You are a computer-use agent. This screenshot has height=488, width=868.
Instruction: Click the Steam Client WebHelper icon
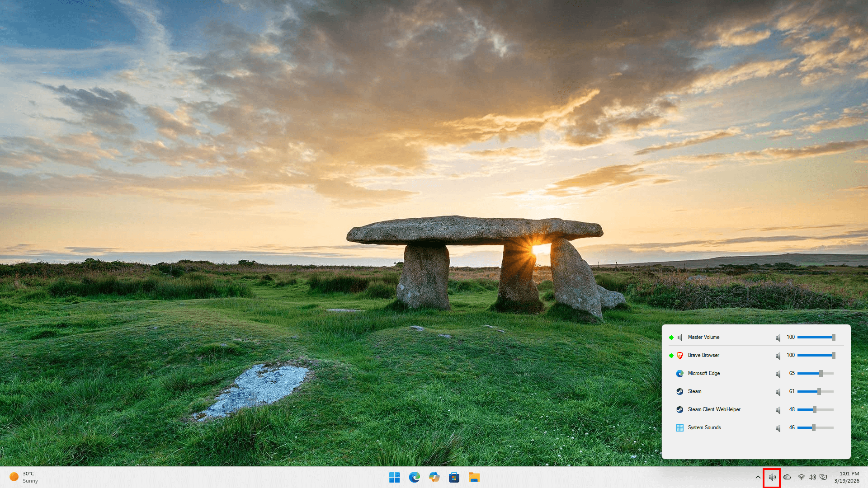(679, 410)
